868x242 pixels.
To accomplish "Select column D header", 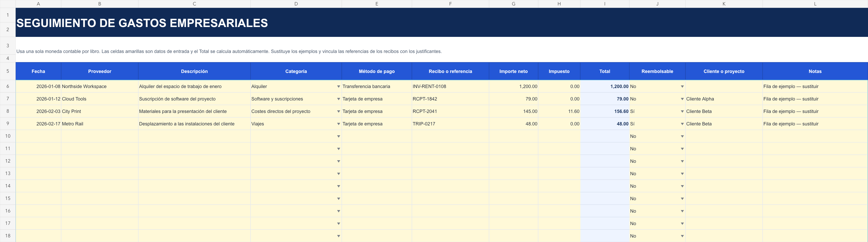I will click(x=296, y=4).
